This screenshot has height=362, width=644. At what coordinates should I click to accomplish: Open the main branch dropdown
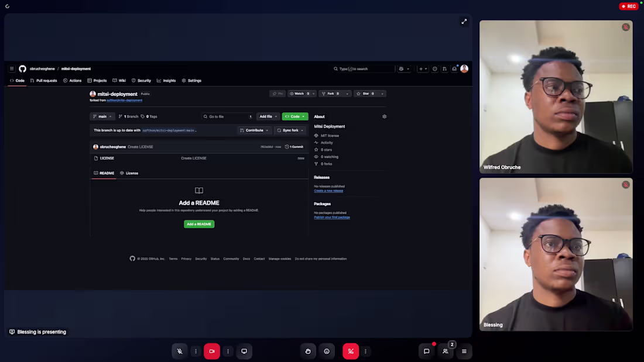click(x=102, y=116)
